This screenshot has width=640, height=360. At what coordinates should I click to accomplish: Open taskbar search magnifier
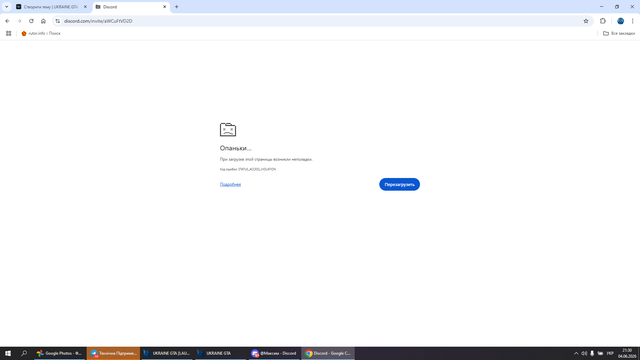click(24, 353)
